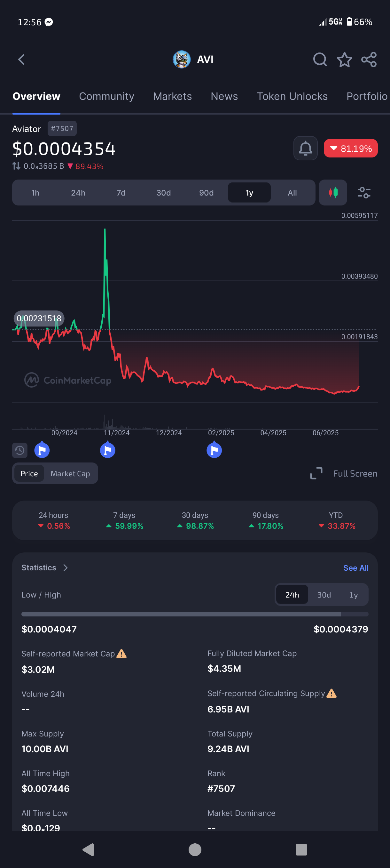Share AVI page via share icon
This screenshot has width=390, height=868.
[x=369, y=60]
